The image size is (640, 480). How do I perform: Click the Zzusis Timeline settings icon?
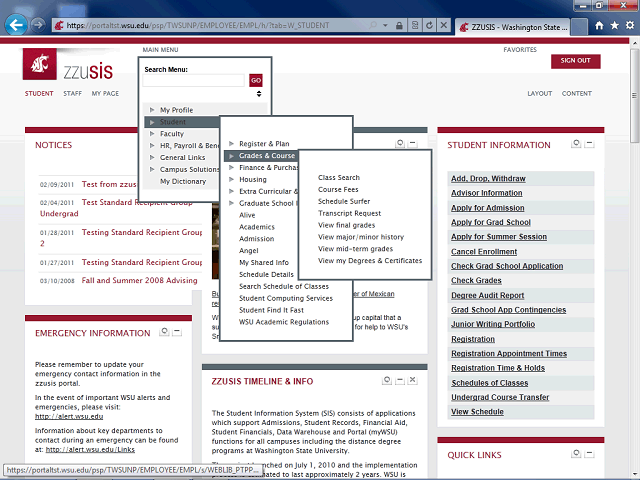click(x=387, y=380)
